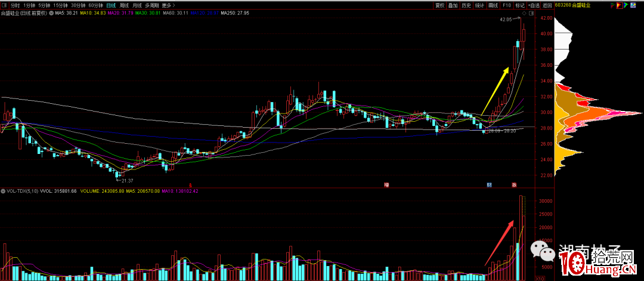Viewport: 644px width, 281px height.
Task: Click the red 涨 marker on time axis
Action: (514, 185)
